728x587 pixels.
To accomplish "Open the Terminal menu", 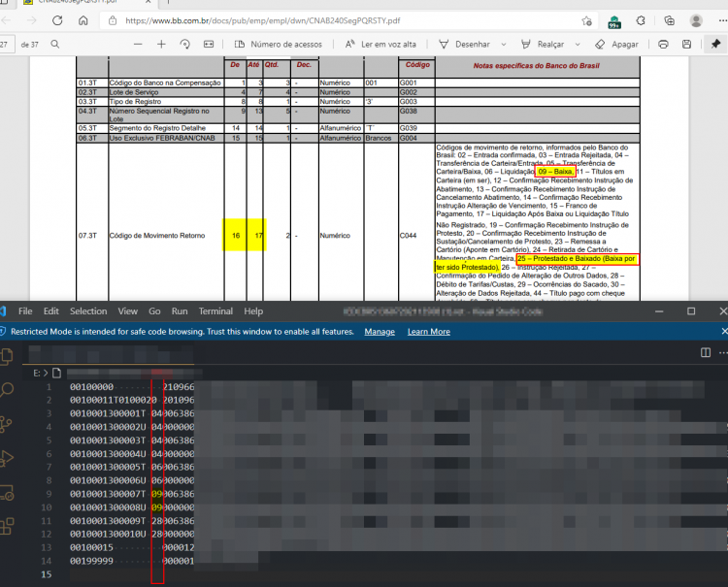I will point(215,311).
